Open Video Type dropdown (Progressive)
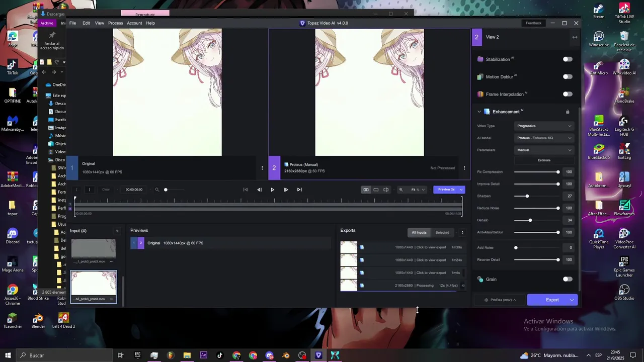Viewport: 644px width, 362px height. 544,126
